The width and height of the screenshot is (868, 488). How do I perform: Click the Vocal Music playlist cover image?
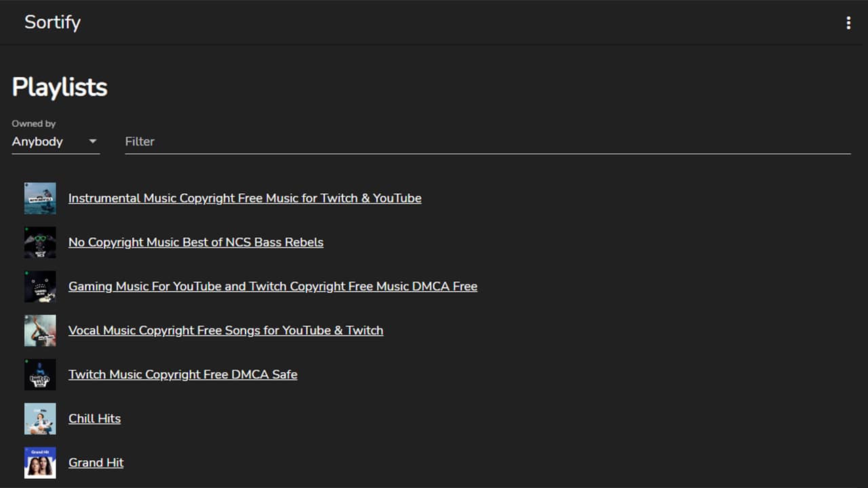40,330
